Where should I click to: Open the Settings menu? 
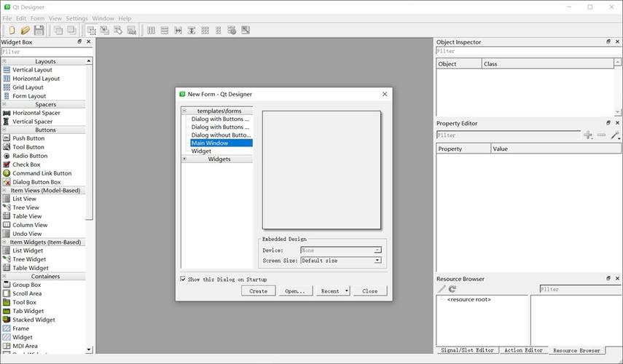coord(77,18)
